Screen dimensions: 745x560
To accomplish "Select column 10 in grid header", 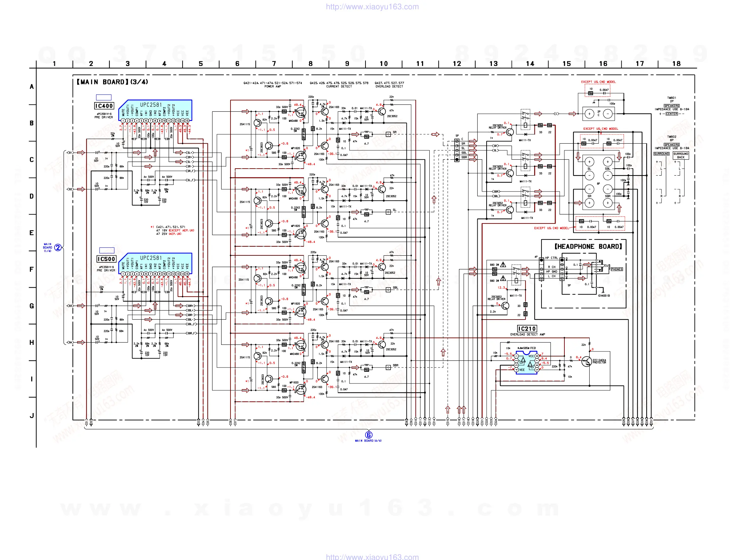I will coord(383,64).
